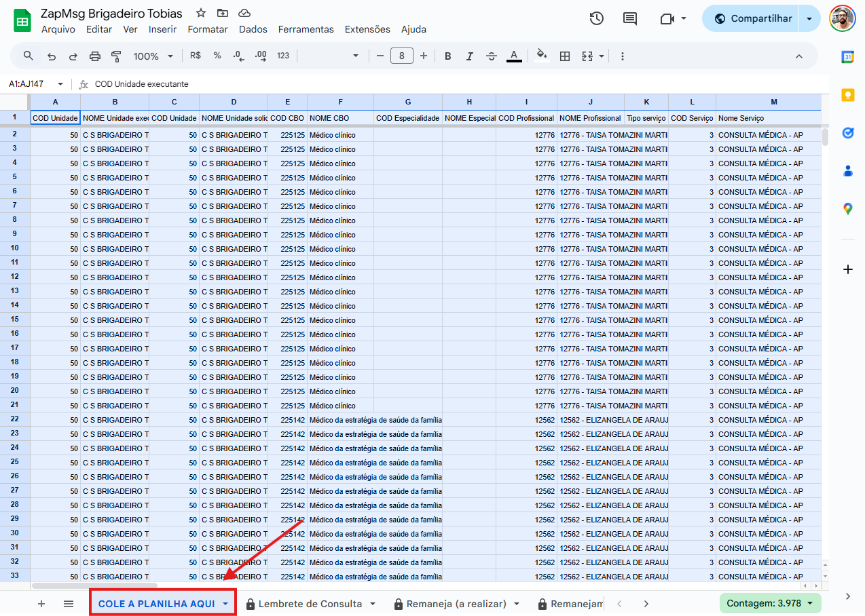Screen dimensions: 865x616
Task: Expand the 100% zoom dropdown
Action: pos(153,56)
